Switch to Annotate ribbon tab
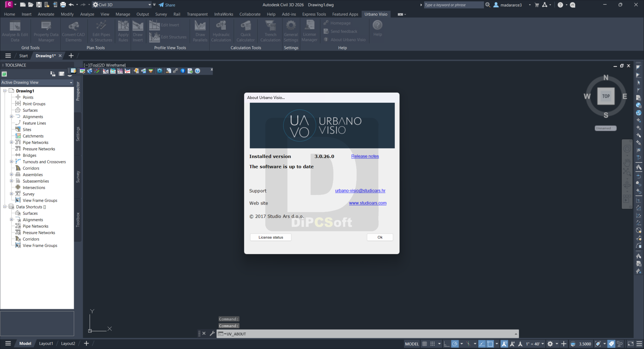 (46, 14)
